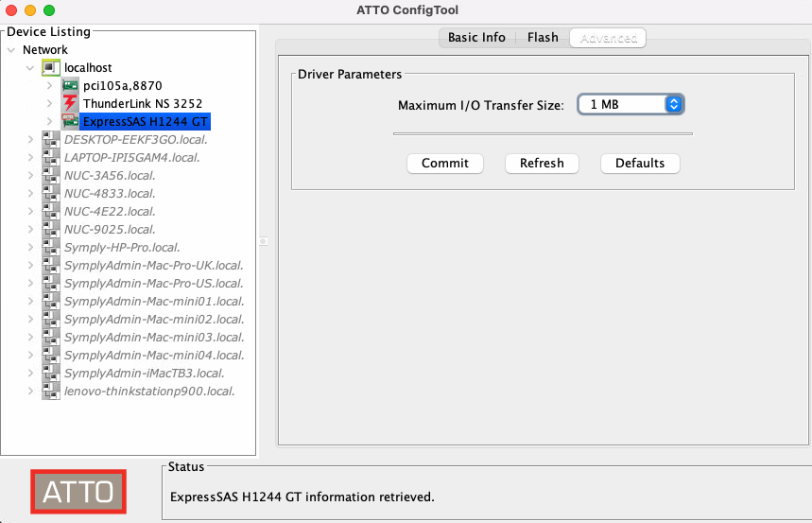This screenshot has width=812, height=523.
Task: Select the ThunderLink NS 3252 entry
Action: [x=143, y=103]
